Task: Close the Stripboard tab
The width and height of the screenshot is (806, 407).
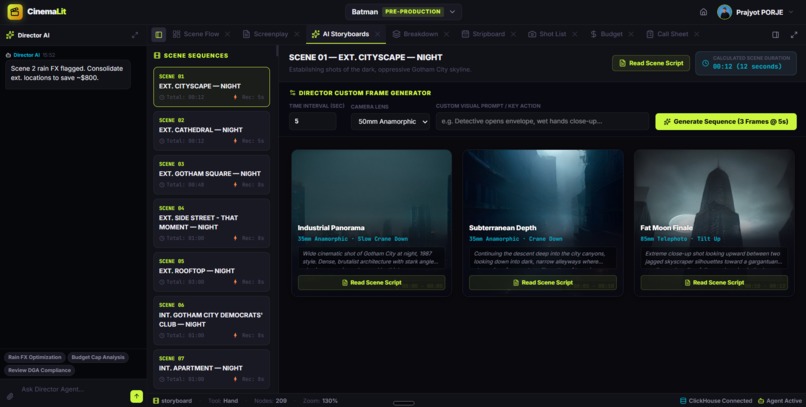Action: click(x=513, y=34)
